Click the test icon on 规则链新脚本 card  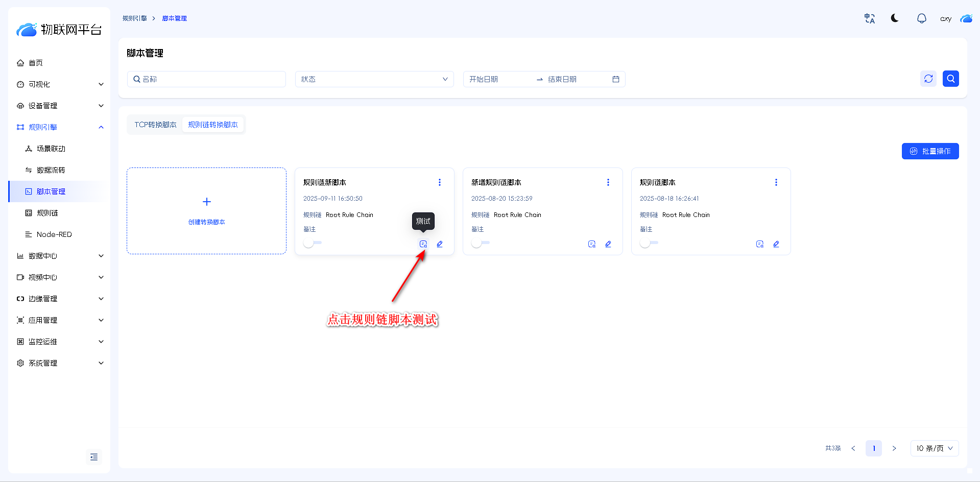point(423,244)
